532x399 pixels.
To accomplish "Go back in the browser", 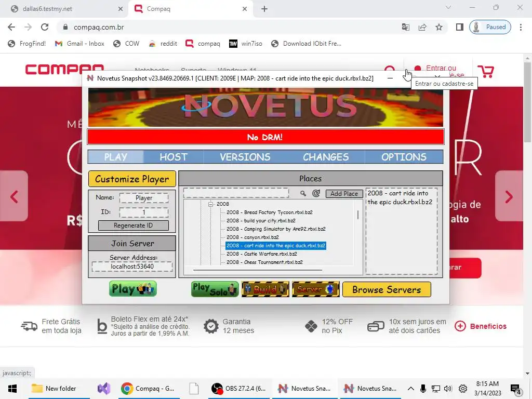I will [x=11, y=27].
